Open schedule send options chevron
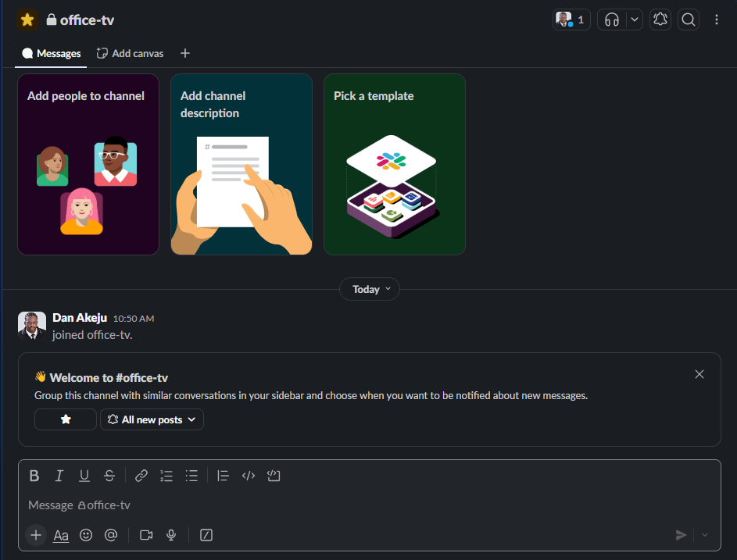The width and height of the screenshot is (737, 560). [705, 535]
